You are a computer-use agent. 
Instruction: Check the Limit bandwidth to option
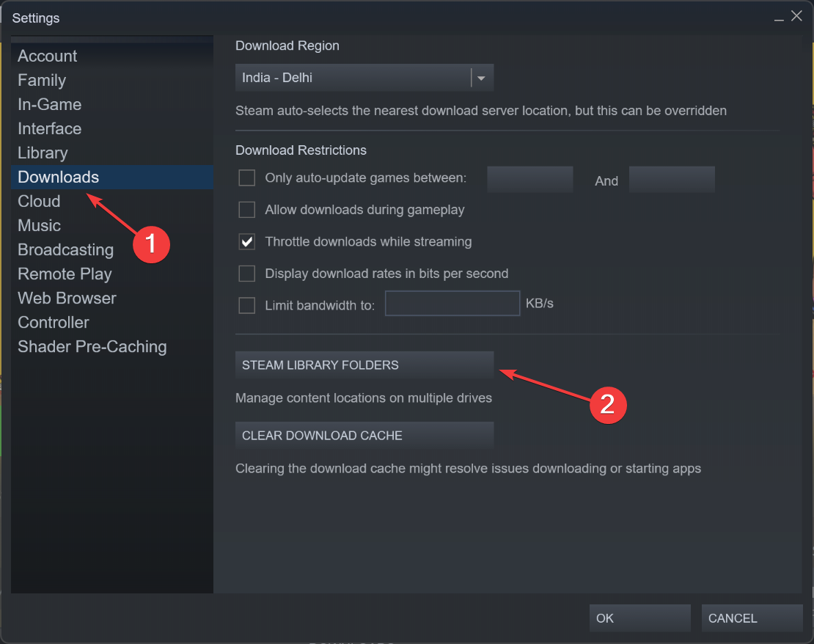[246, 305]
